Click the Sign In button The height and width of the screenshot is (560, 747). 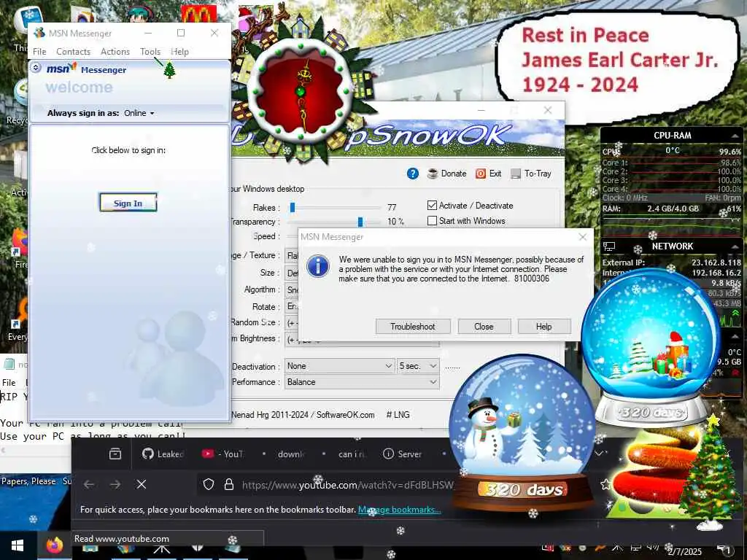point(128,203)
